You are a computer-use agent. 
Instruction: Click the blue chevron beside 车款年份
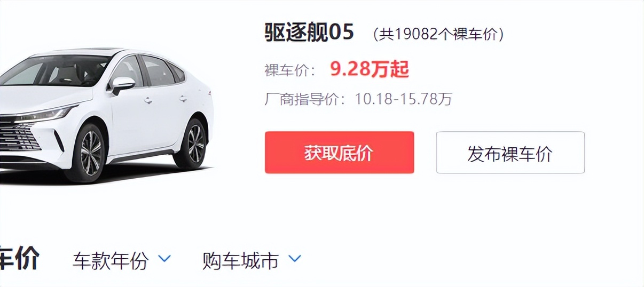pos(164,259)
